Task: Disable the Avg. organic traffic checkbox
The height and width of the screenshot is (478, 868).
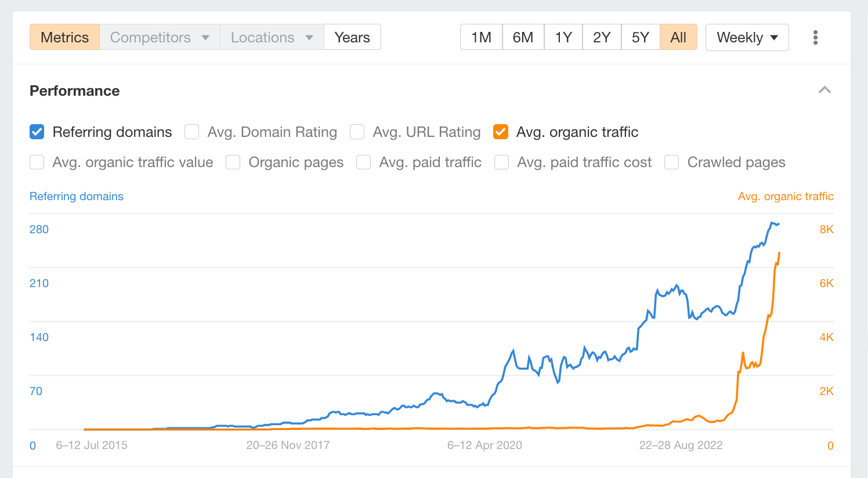Action: click(x=501, y=132)
